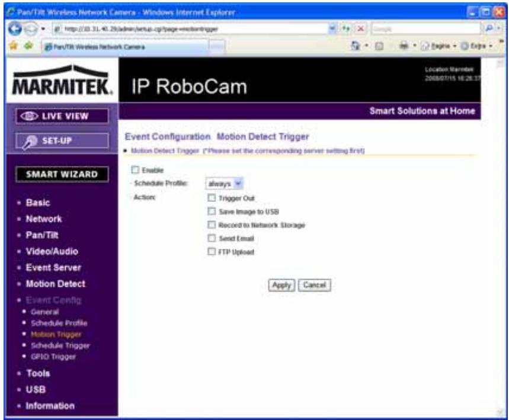This screenshot has height=420, width=509.
Task: Click the eye icon on Live View button
Action: tap(29, 116)
